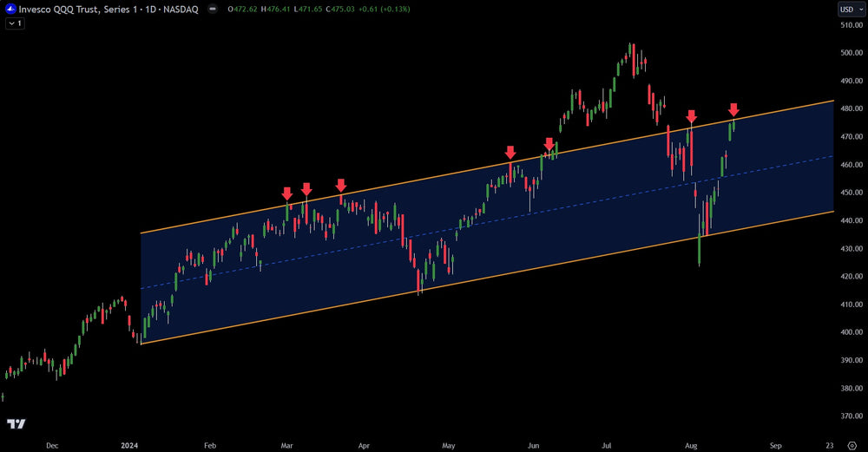The image size is (868, 452).
Task: Click the Invesco QQQ symbol logo icon
Action: coord(10,9)
